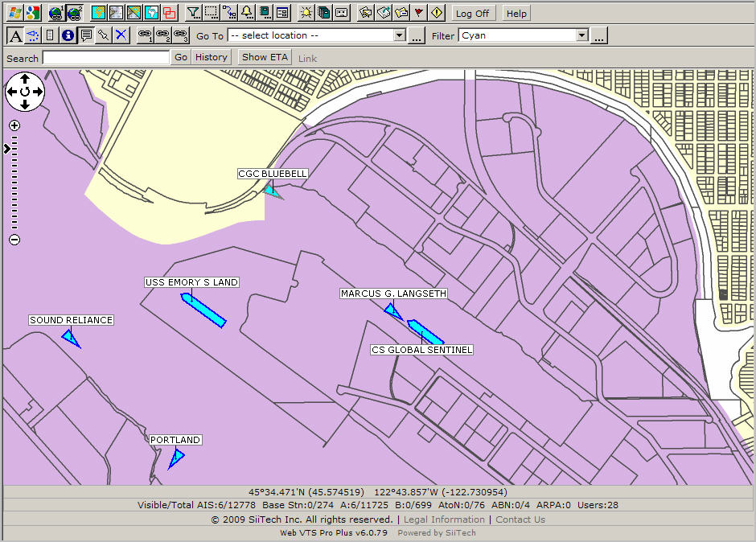Click the photos with pencil icon
The height and width of the screenshot is (542, 756).
(366, 13)
